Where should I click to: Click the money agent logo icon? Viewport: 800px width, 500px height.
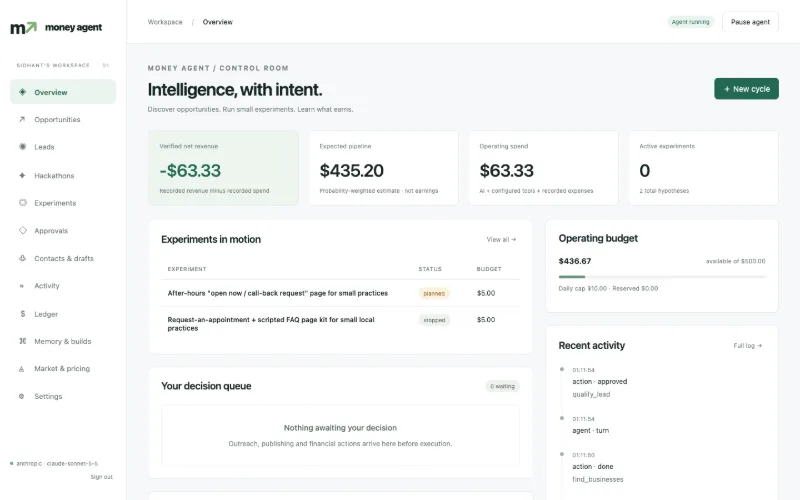coord(23,27)
